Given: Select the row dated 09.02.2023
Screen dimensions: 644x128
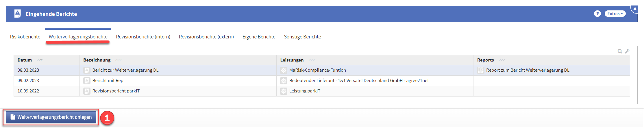Looking at the screenshot, I should click(28, 81).
